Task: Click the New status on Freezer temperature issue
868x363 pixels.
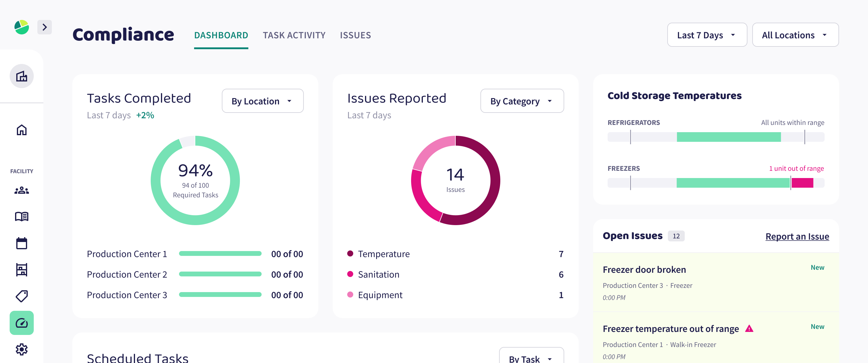Action: [817, 326]
